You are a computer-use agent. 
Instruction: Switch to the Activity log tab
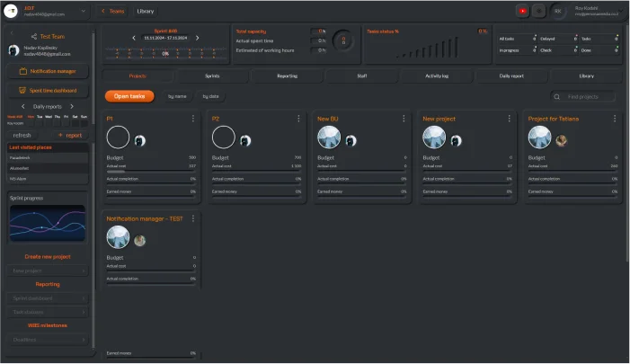coord(437,75)
